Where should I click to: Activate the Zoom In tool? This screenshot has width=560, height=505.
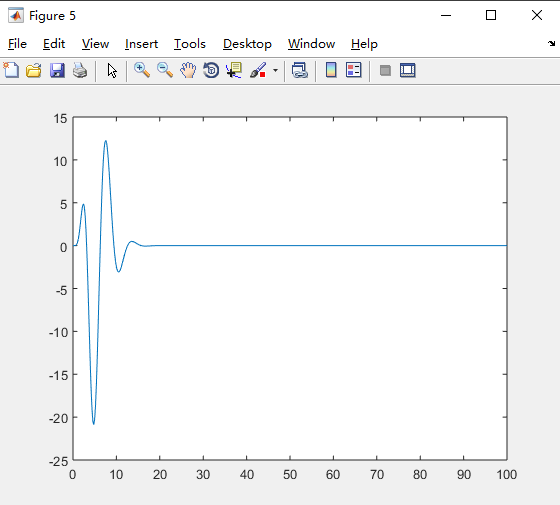[142, 70]
